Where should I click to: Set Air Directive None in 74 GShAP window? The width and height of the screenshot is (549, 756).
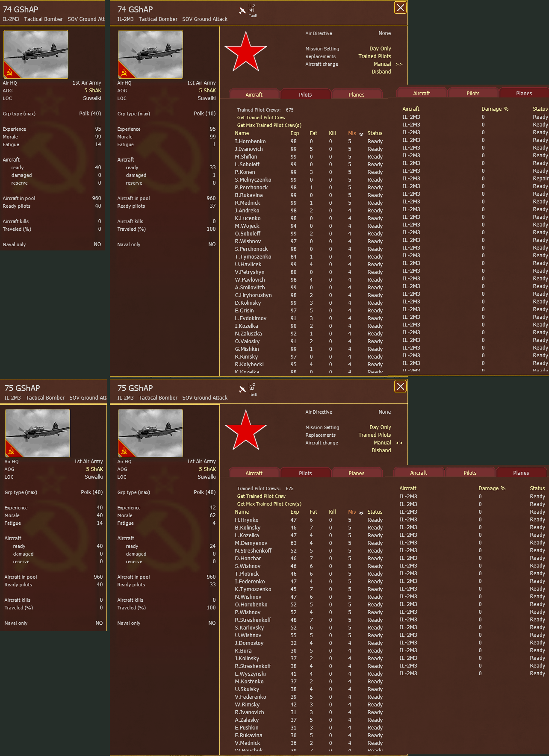tap(384, 33)
